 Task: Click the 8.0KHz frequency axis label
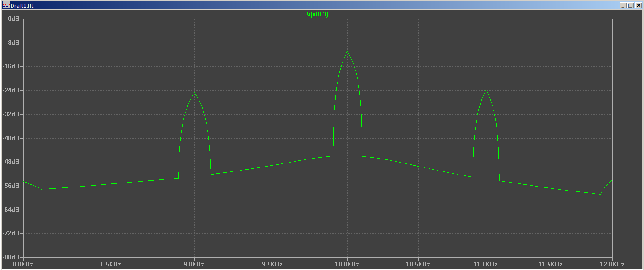click(x=23, y=264)
